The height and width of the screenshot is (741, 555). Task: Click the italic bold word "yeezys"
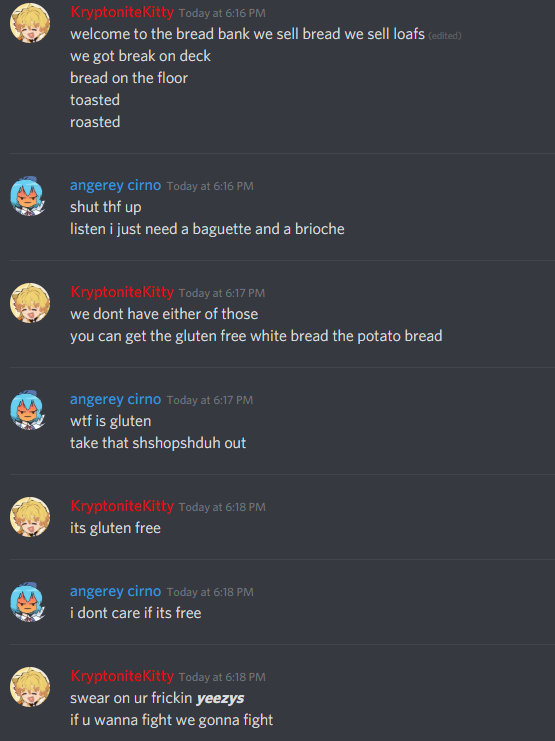tap(220, 698)
